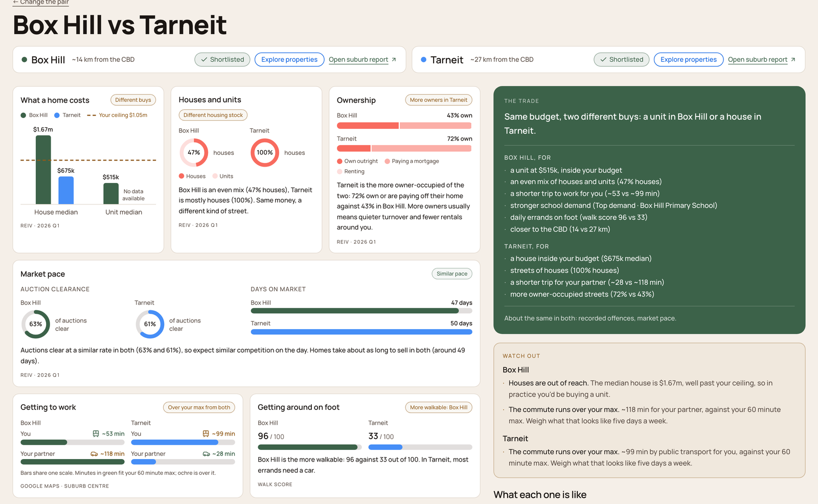The image size is (818, 504).
Task: Click Box Hill 43% ownership bar
Action: [404, 126]
